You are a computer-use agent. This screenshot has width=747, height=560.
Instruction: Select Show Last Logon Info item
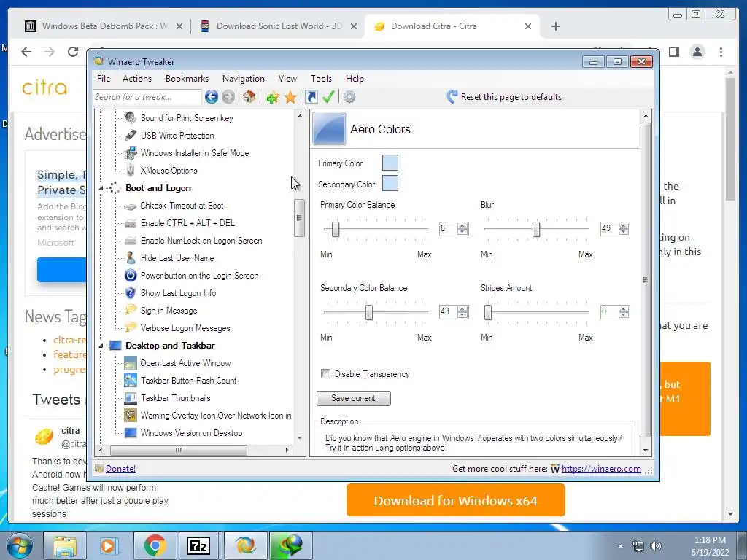[178, 293]
